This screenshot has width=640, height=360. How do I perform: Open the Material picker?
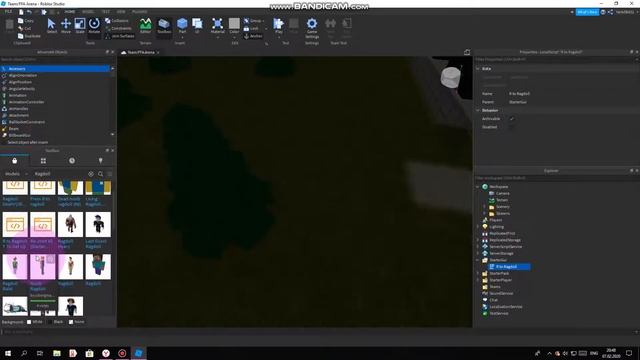click(x=218, y=25)
